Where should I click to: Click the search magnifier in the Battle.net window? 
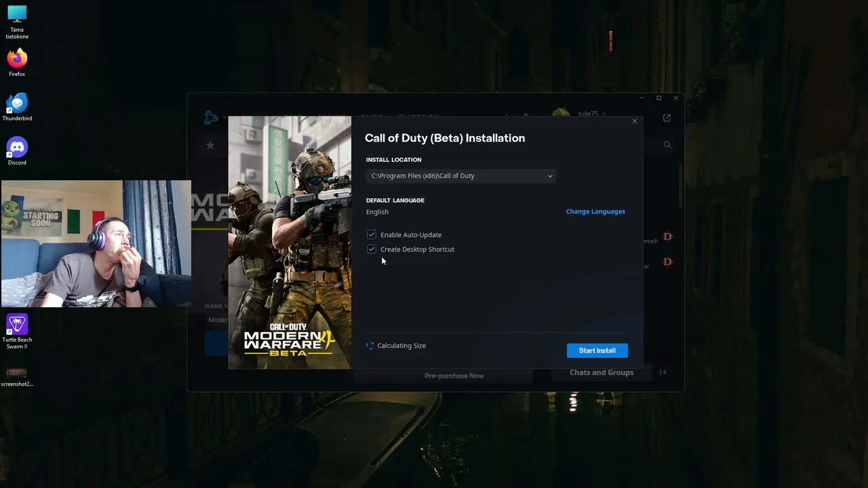(667, 145)
